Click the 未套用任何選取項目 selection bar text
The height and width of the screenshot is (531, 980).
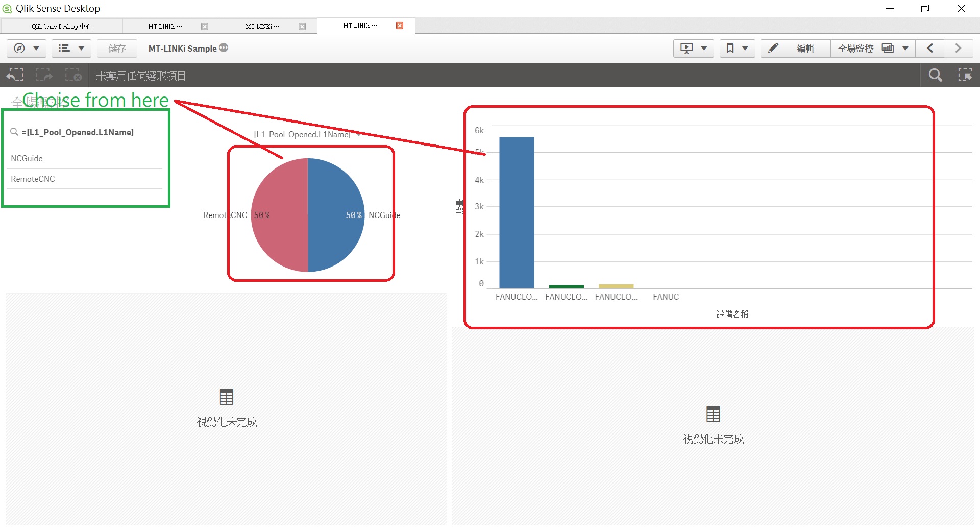pos(141,76)
